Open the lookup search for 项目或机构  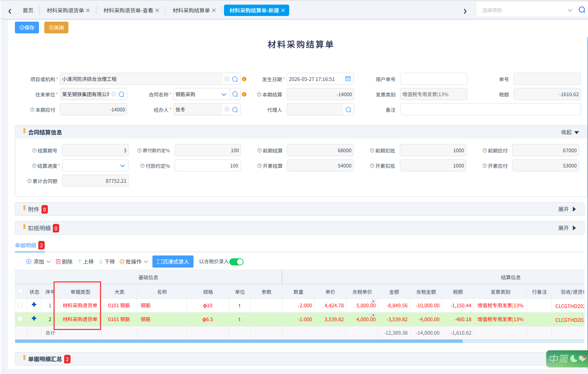coord(235,79)
